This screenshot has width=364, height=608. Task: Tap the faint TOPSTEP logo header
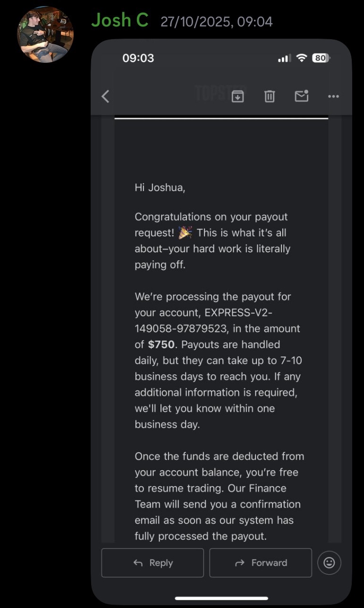coord(213,93)
